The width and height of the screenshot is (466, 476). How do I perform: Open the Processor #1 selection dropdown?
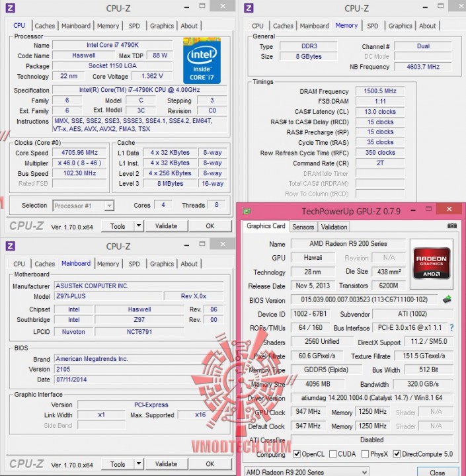[83, 206]
